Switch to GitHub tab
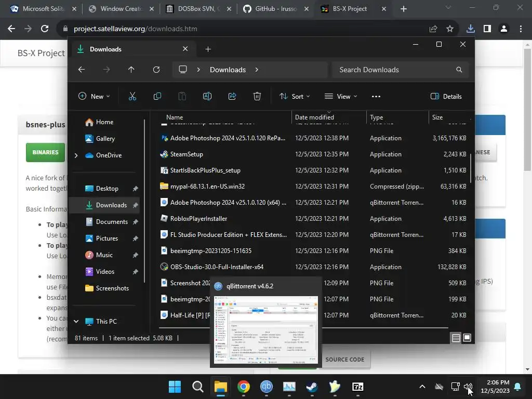 pos(276,9)
